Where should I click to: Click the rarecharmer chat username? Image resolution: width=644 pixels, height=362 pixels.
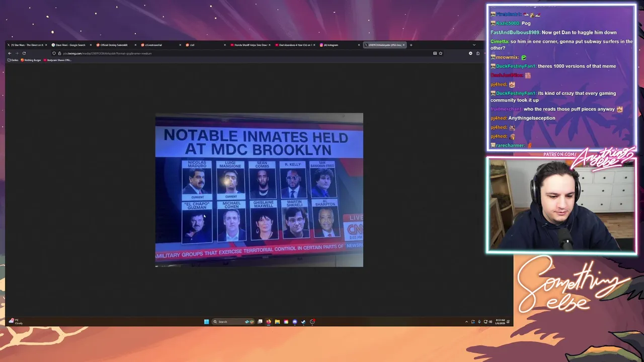click(510, 145)
